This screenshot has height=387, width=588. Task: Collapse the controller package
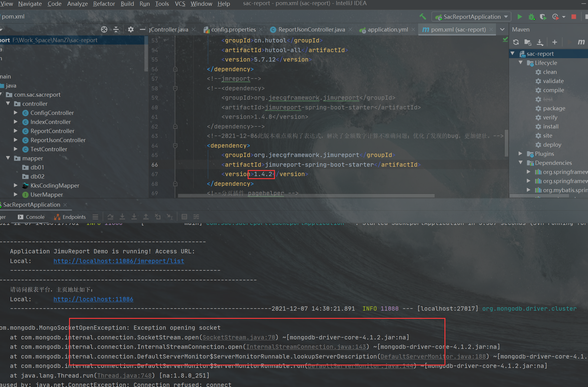8,104
